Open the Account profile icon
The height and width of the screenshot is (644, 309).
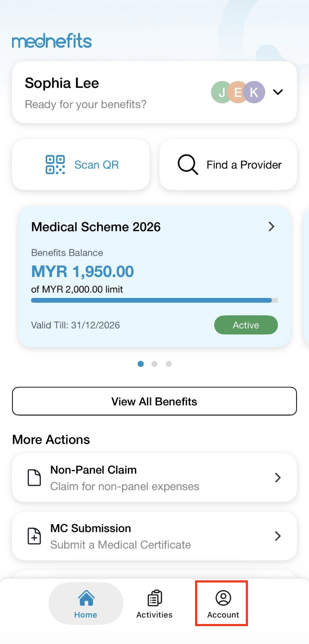[x=223, y=598]
